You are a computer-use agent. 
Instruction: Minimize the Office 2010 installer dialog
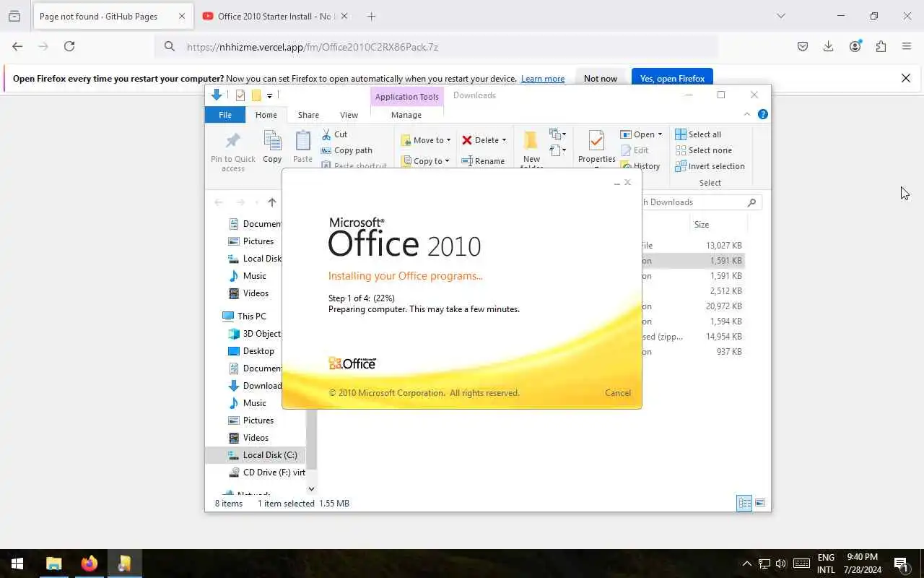click(x=616, y=184)
